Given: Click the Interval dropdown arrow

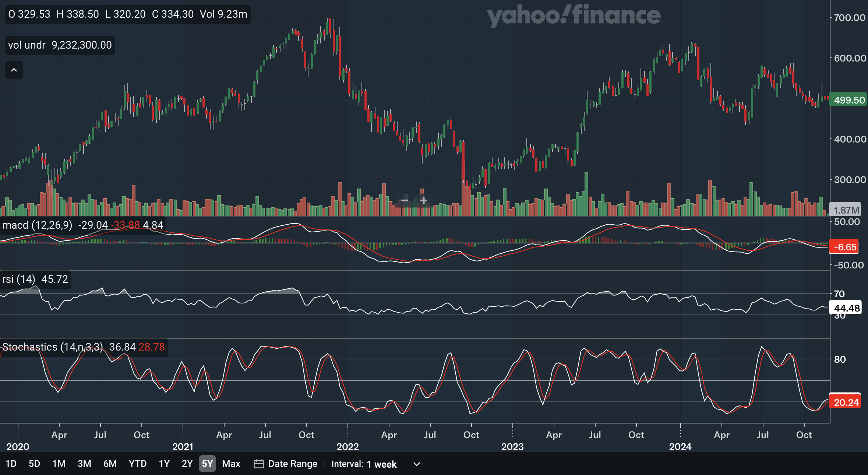Looking at the screenshot, I should click(x=416, y=464).
